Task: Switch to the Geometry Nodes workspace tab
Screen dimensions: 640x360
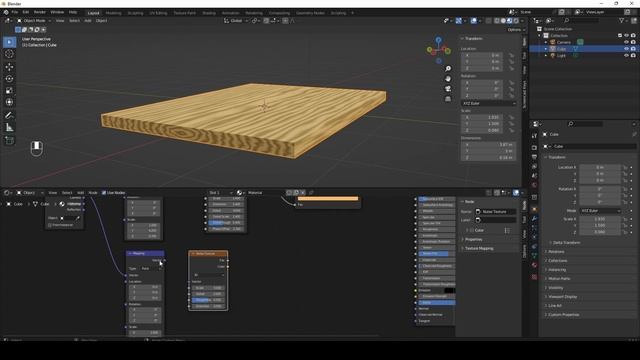Action: [310, 13]
